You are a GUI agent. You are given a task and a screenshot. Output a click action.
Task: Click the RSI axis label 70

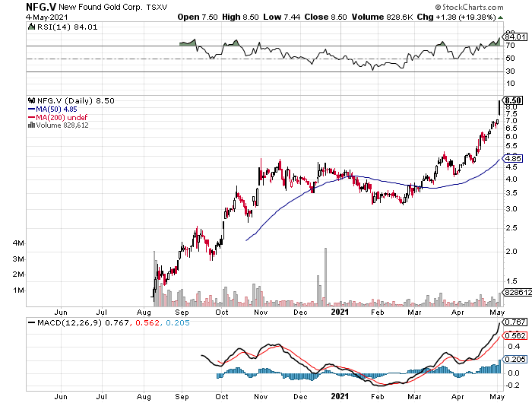tap(510, 46)
